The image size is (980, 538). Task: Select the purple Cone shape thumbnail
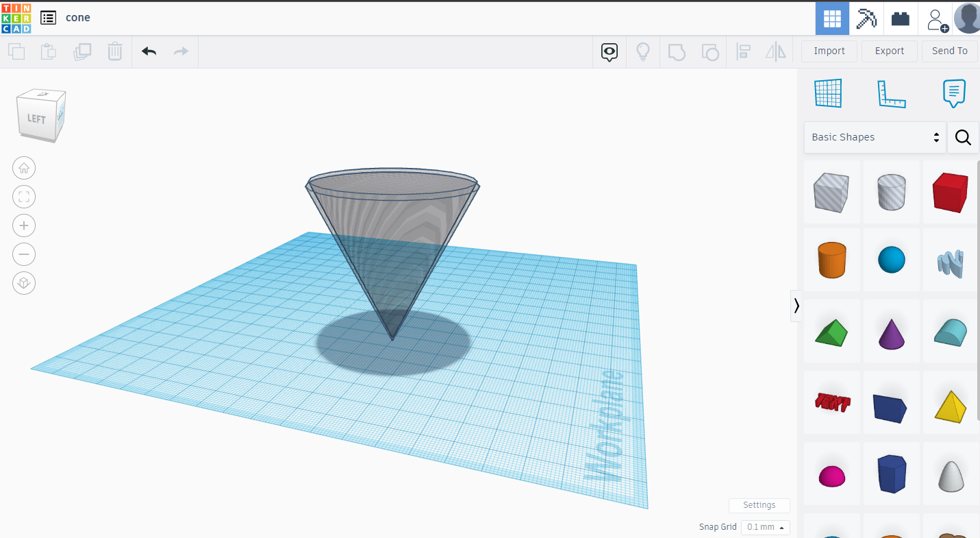pyautogui.click(x=891, y=331)
